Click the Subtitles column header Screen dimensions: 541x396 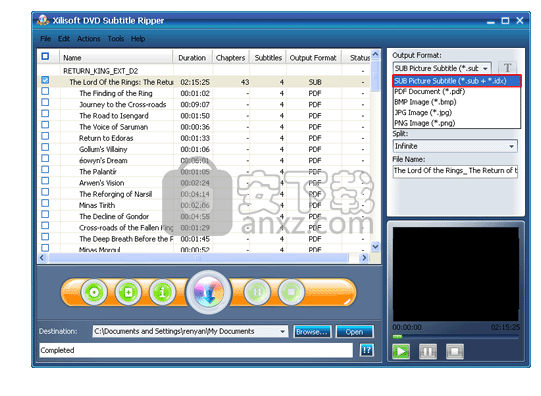[268, 58]
